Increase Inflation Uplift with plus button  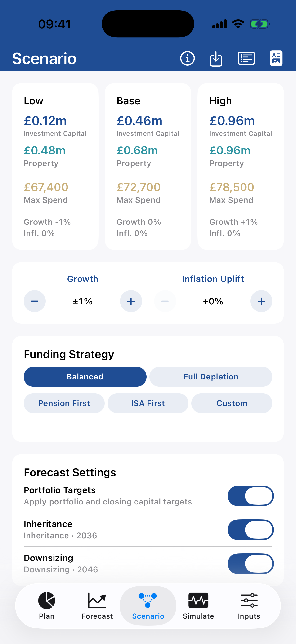pyautogui.click(x=261, y=301)
